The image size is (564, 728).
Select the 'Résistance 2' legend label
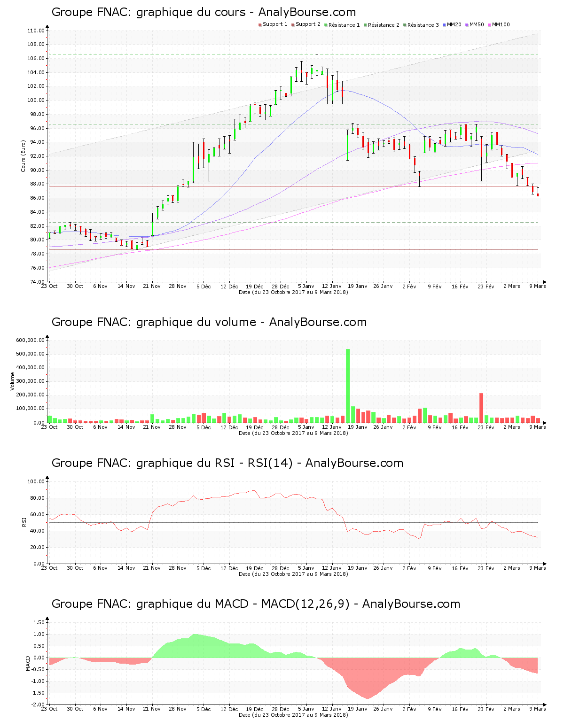[384, 25]
